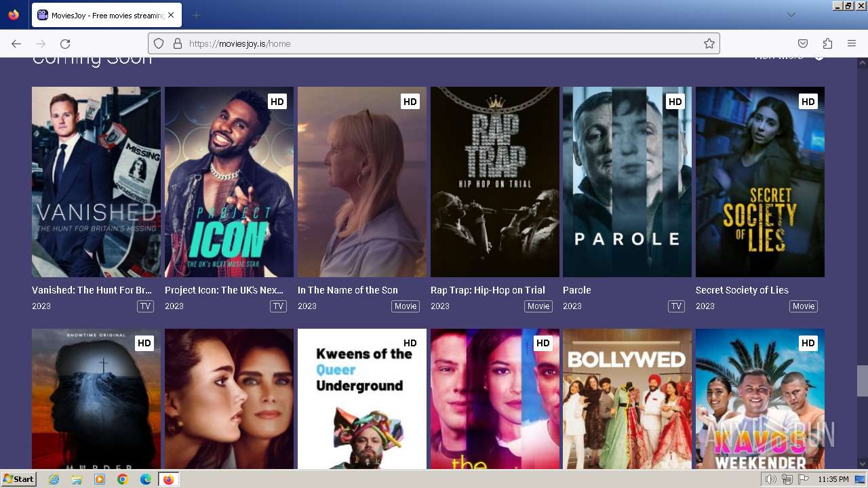Switch to Firefox taskbar button
The width and height of the screenshot is (868, 488).
pos(168,479)
